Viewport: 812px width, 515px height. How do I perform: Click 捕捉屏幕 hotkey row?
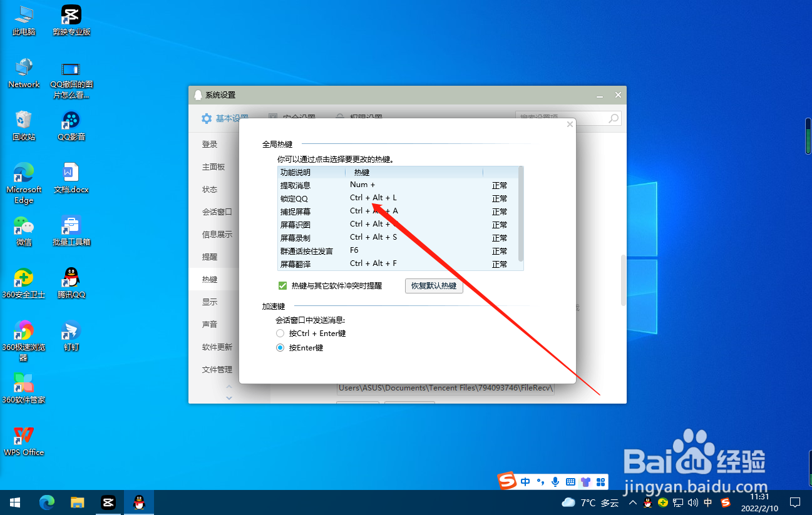click(x=398, y=212)
